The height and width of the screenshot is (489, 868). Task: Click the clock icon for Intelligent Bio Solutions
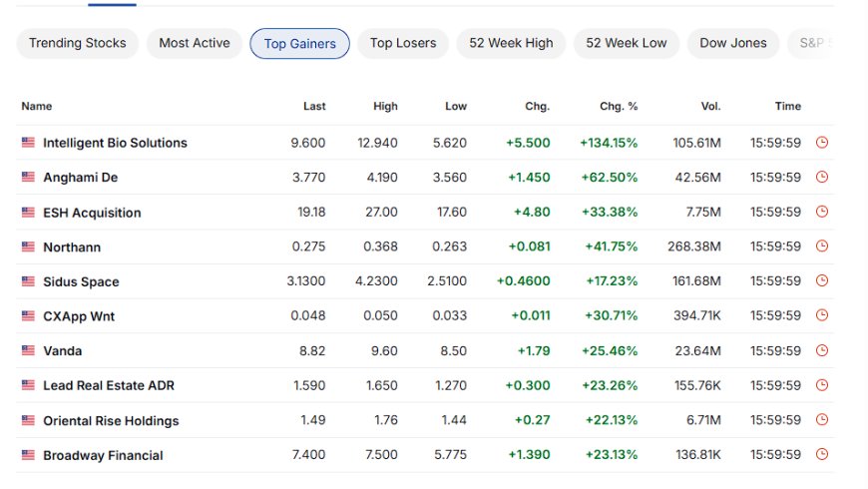click(822, 143)
